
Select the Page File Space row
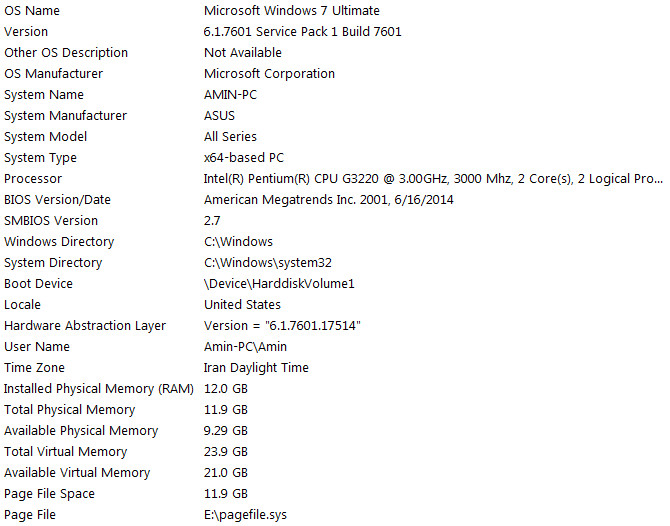pyautogui.click(x=335, y=494)
